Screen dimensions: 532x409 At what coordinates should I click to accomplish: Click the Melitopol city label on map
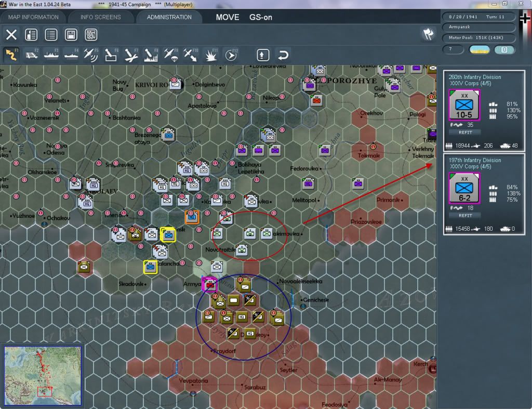(x=304, y=200)
